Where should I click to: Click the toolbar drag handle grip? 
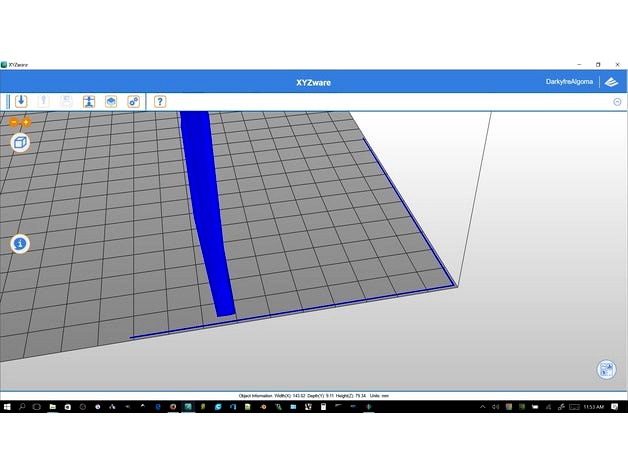[x=8, y=101]
